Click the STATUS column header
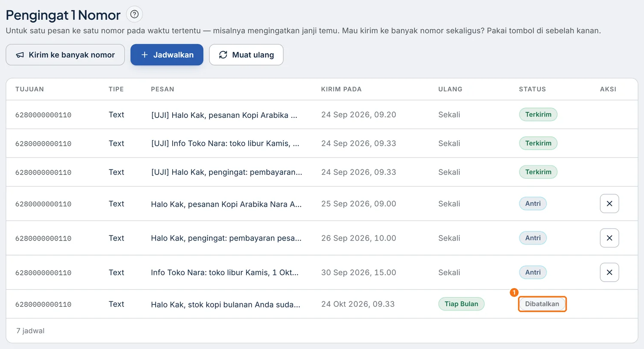 tap(532, 89)
